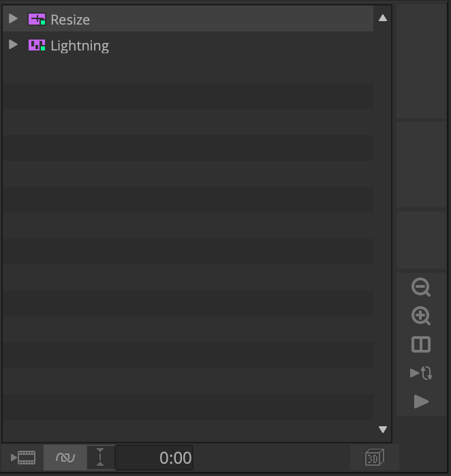The image size is (451, 476).
Task: Click the 0:00 time field
Action: pos(155,458)
